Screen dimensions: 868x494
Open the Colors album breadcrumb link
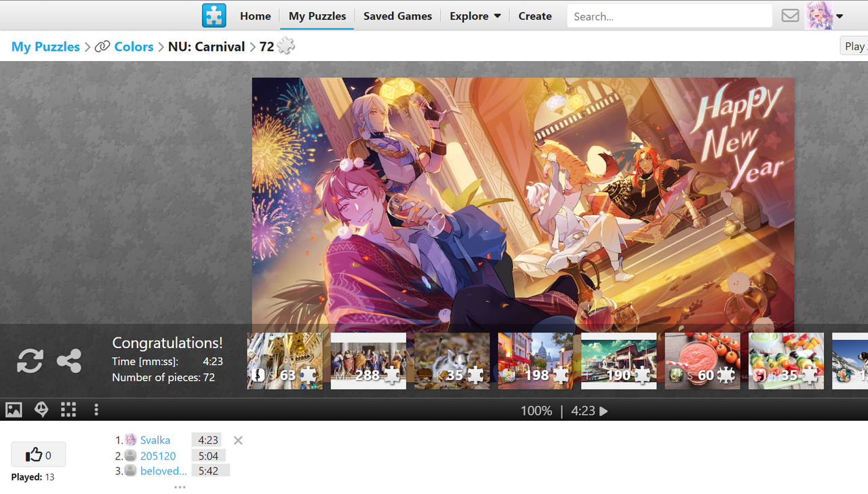(x=134, y=46)
